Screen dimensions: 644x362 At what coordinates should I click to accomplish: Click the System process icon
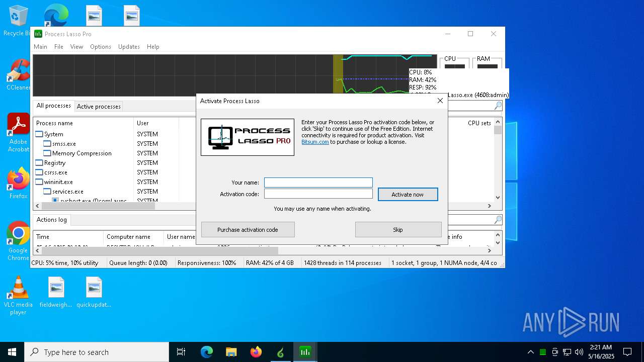(x=39, y=134)
